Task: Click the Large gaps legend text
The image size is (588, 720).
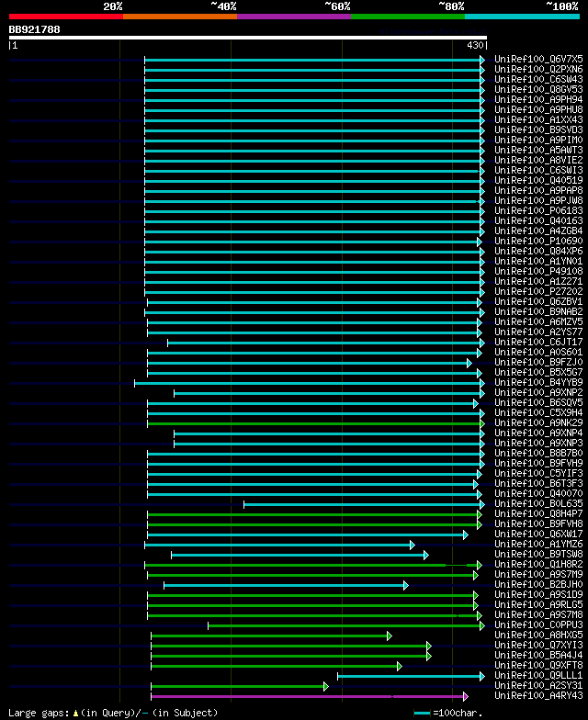Action: 113,713
